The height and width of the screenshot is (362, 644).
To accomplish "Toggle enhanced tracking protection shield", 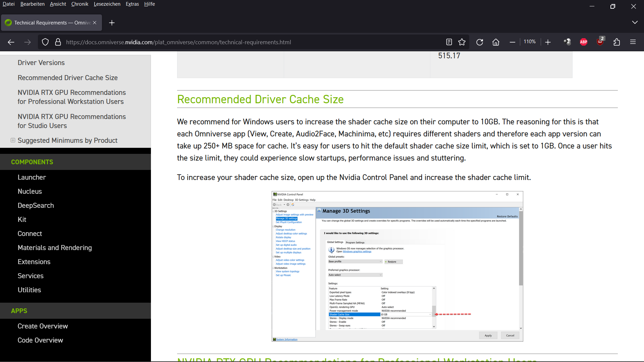I will tap(45, 42).
